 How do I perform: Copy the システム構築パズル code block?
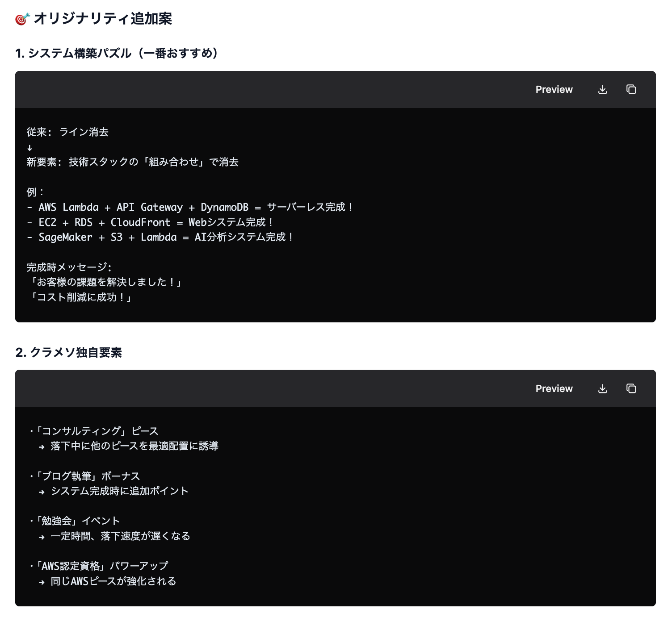(631, 89)
